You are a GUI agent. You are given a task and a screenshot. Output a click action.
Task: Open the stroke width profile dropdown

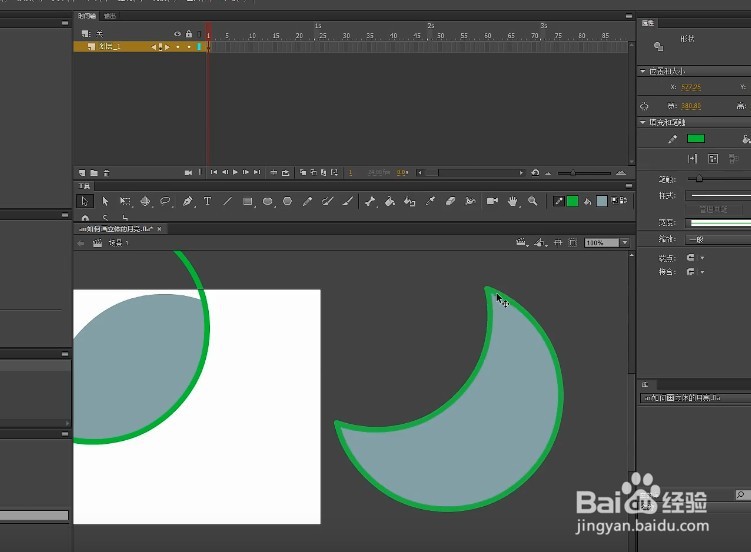pyautogui.click(x=718, y=223)
